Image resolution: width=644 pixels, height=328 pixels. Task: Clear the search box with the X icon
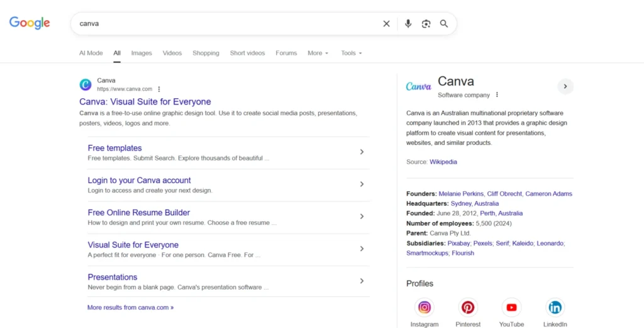(x=387, y=24)
